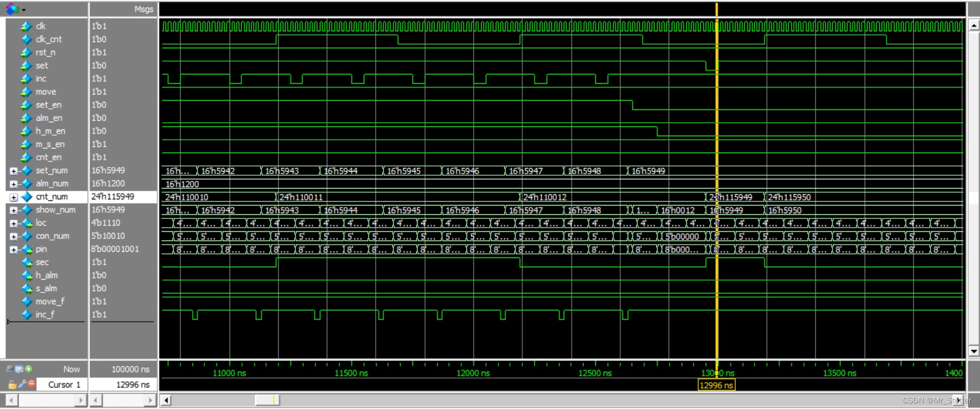Select the inc signal icon

coord(26,79)
